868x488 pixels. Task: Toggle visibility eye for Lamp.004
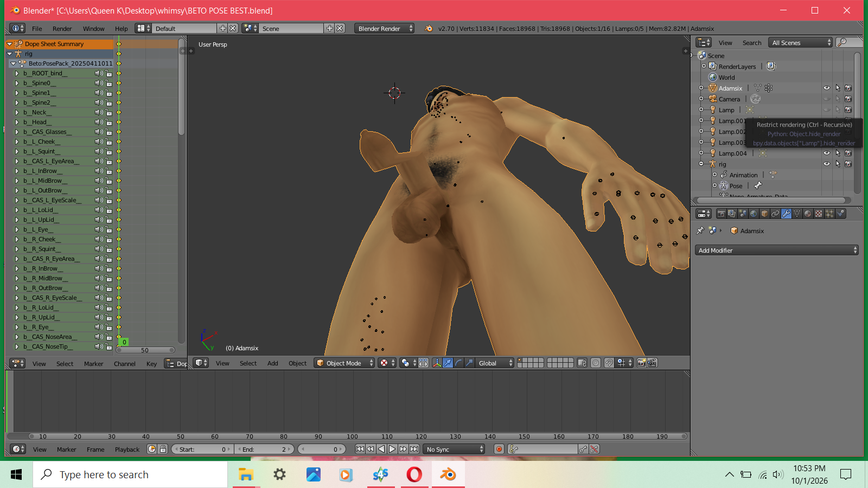(x=827, y=153)
